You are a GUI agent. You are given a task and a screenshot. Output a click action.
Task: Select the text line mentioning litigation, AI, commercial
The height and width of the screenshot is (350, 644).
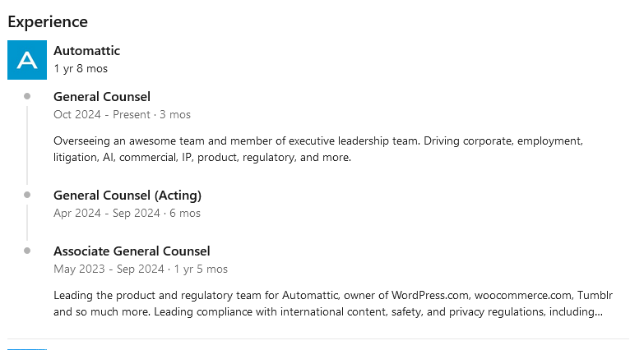tap(202, 158)
